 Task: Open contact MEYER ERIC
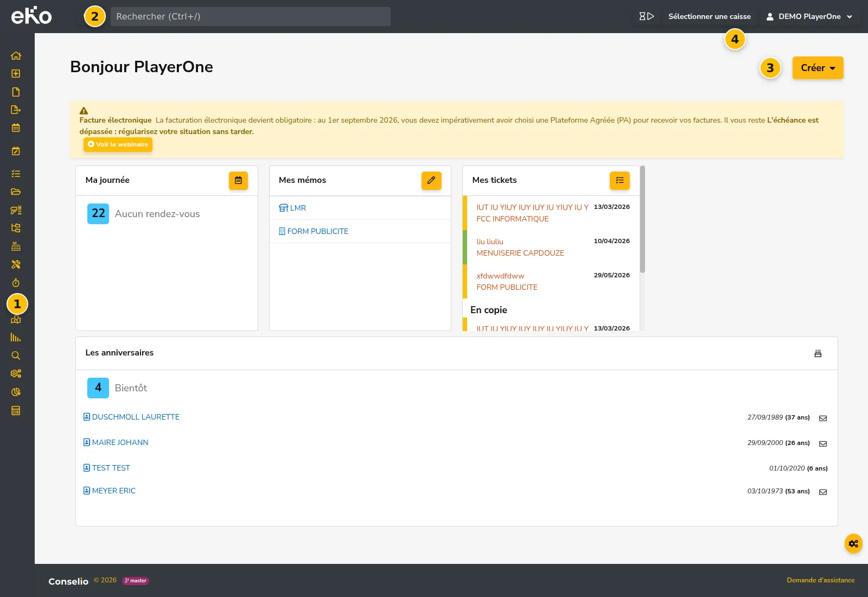109,491
